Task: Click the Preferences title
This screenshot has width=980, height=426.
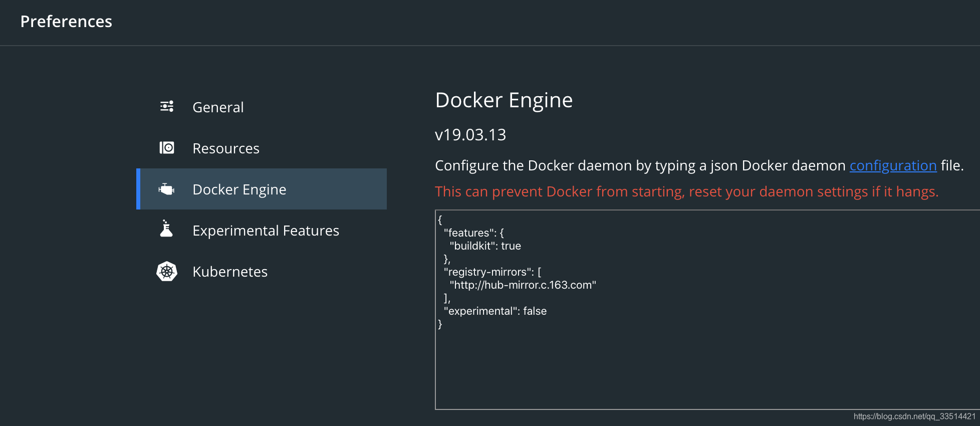Action: point(66,22)
